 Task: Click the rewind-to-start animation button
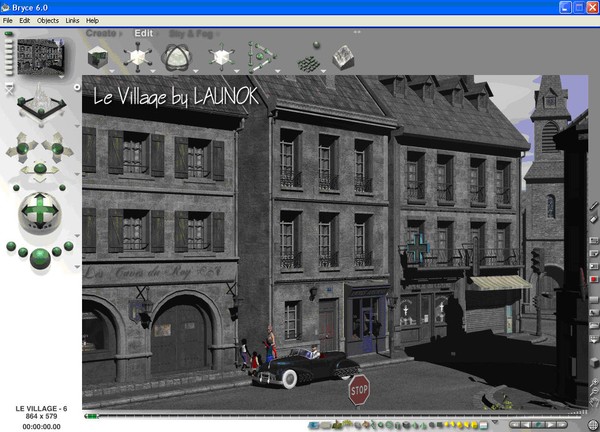[x=515, y=424]
